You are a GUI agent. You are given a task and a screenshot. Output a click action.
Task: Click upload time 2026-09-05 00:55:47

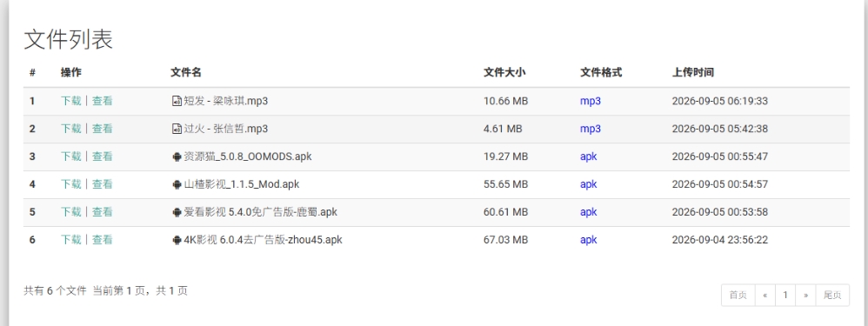point(719,156)
